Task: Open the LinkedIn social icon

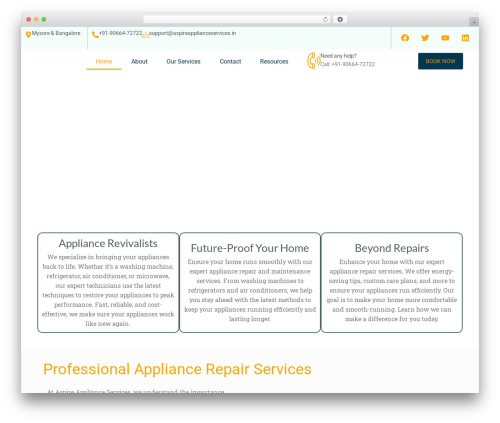Action: pos(465,38)
